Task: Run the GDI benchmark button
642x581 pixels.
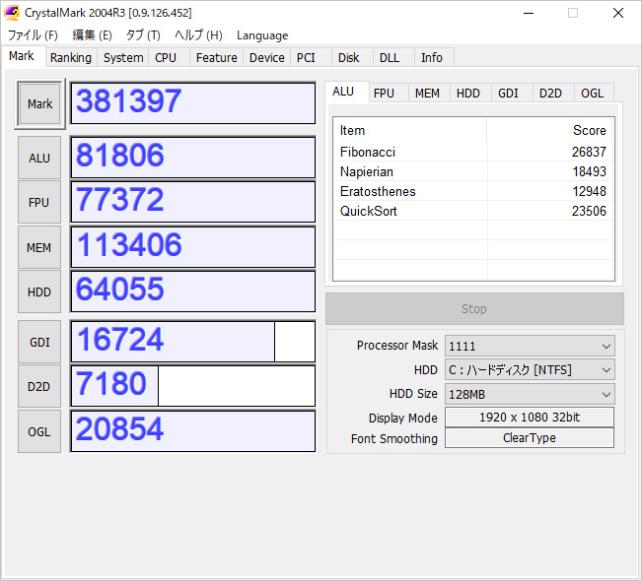Action: [40, 342]
